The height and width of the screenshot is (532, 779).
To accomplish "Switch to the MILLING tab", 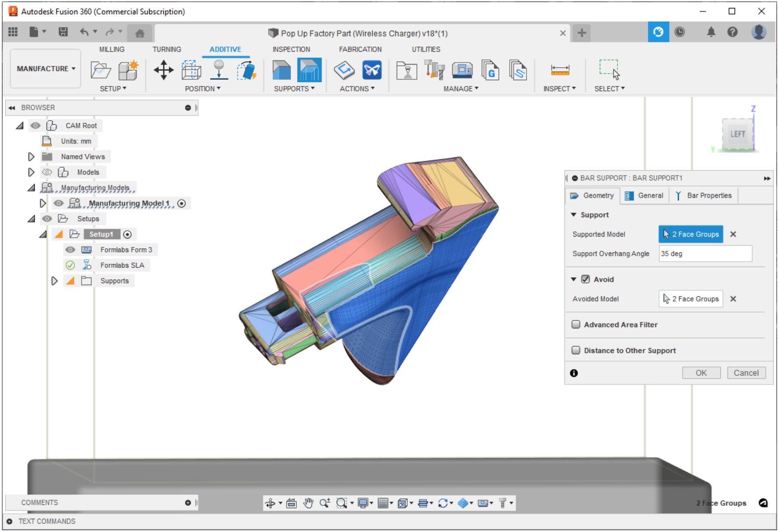I will (x=111, y=49).
